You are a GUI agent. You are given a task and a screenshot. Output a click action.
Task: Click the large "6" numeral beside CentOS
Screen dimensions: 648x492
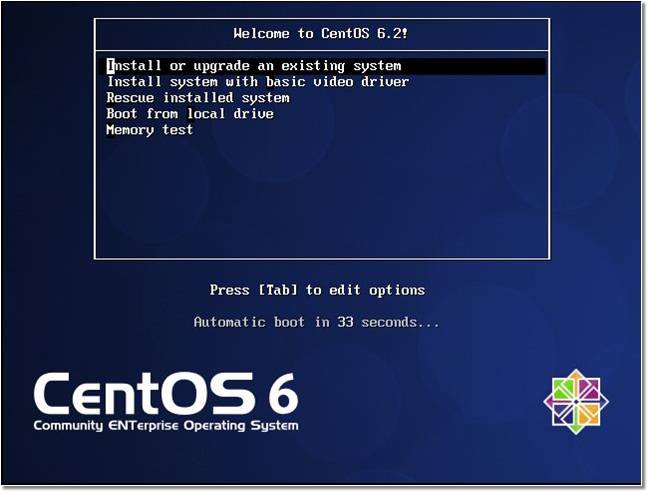tap(281, 394)
